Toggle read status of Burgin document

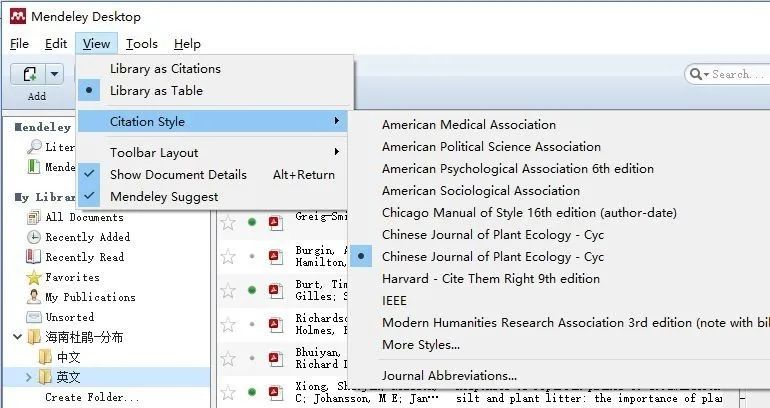pyautogui.click(x=252, y=256)
